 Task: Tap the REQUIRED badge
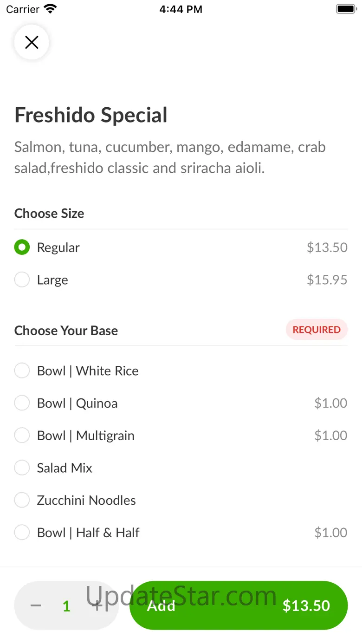tap(317, 330)
